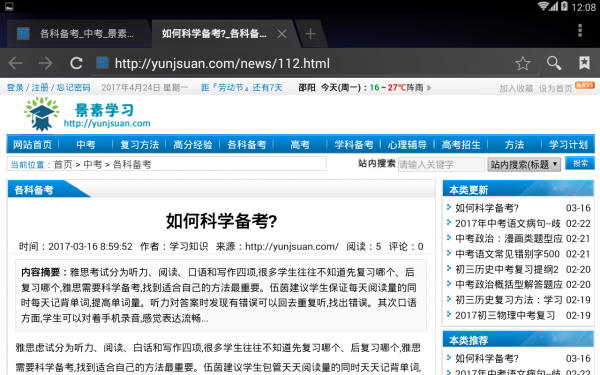This screenshot has height=375, width=600.
Task: Click the 本类推荐 panel header
Action: click(518, 340)
